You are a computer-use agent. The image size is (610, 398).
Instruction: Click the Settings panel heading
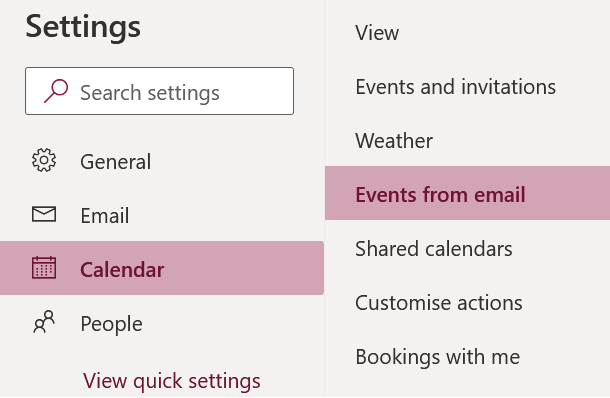(x=83, y=27)
